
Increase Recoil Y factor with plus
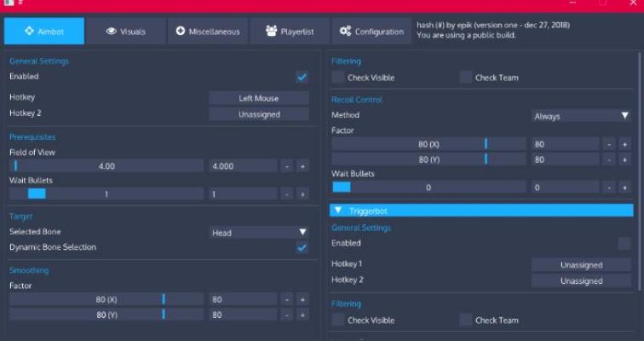pos(624,159)
